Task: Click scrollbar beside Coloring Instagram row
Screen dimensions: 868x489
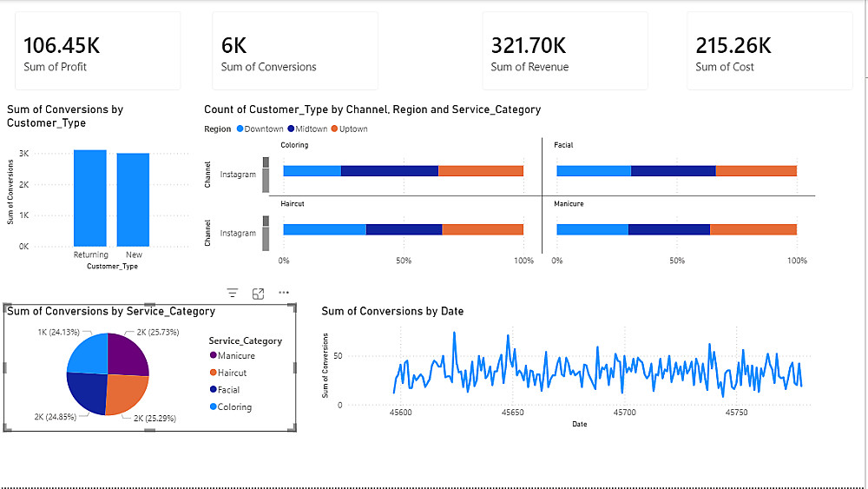Action: click(266, 175)
